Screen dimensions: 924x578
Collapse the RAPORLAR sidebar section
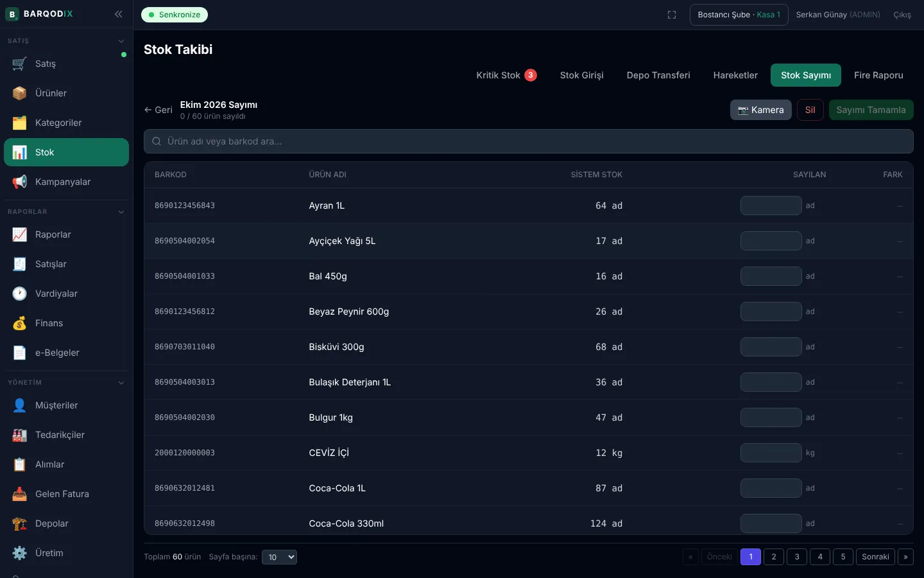pos(121,212)
